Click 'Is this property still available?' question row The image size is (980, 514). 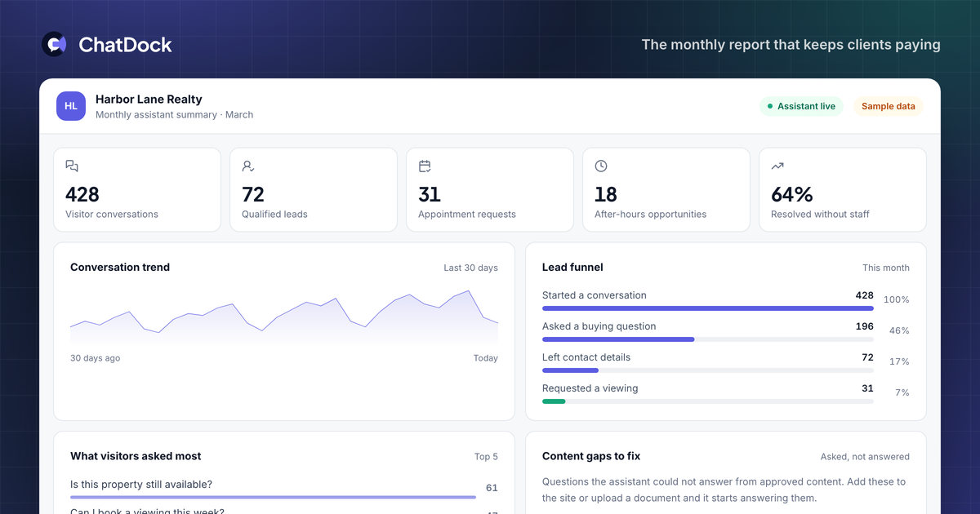tap(284, 488)
